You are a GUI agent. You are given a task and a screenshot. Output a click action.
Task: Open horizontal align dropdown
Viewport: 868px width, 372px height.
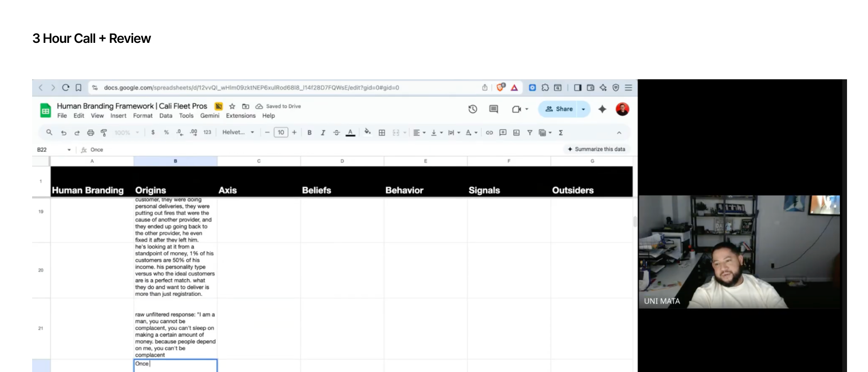pos(419,133)
